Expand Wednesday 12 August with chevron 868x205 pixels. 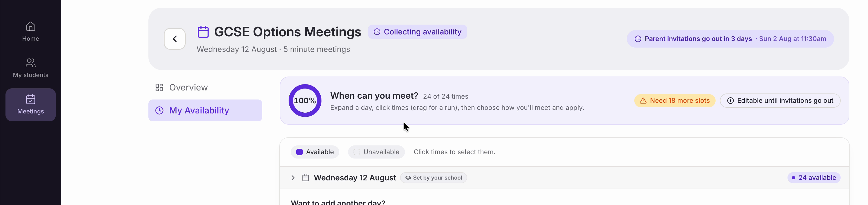[293, 178]
